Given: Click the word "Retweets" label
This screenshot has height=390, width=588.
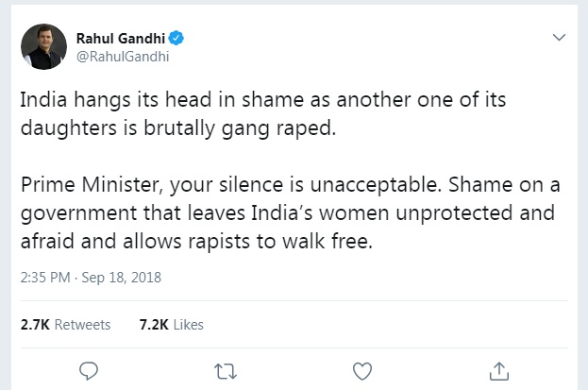Looking at the screenshot, I should [82, 324].
